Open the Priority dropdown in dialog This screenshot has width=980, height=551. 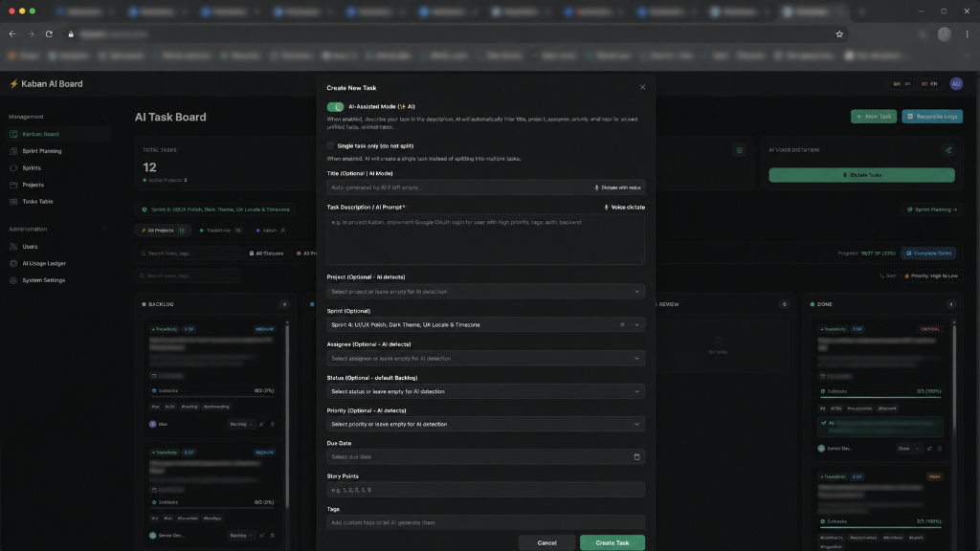(485, 424)
